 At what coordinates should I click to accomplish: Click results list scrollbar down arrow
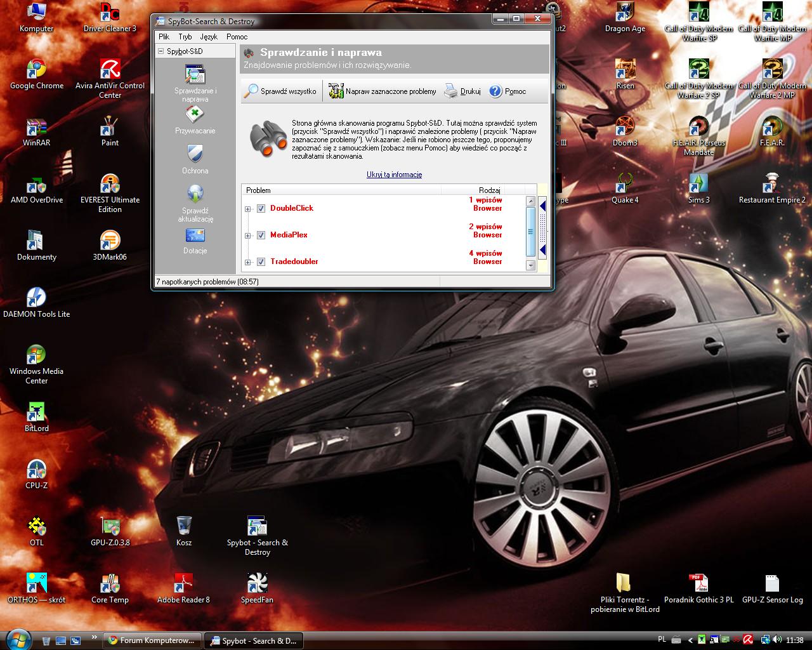pos(531,266)
